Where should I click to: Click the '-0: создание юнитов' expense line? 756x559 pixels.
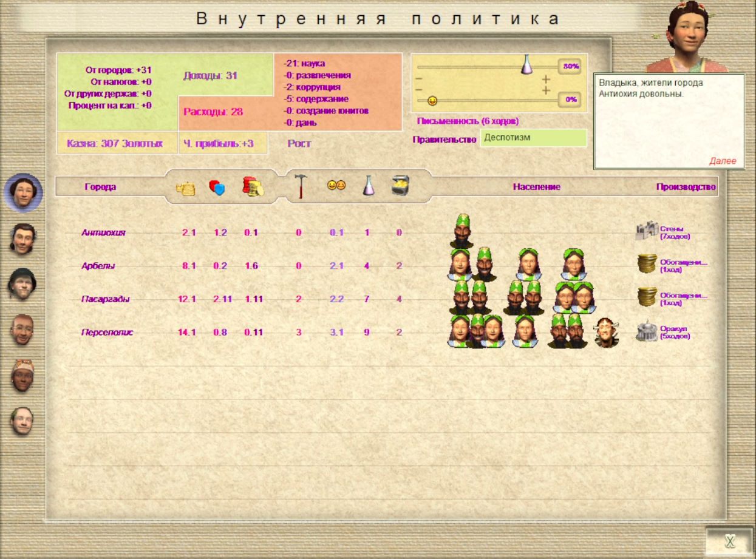coord(325,110)
